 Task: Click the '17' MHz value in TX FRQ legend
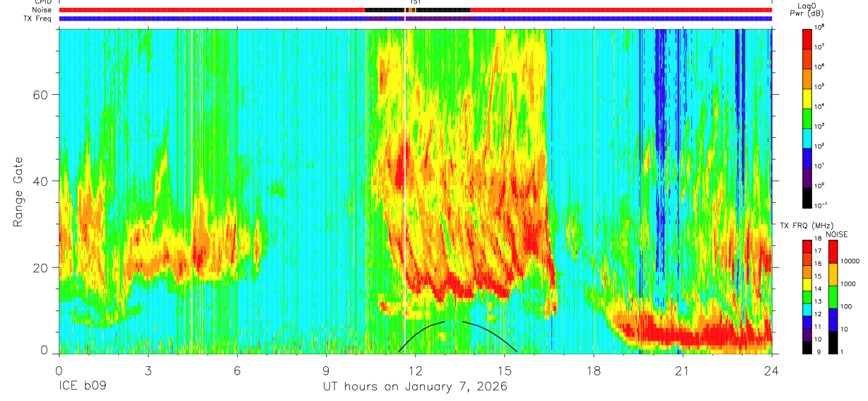pyautogui.click(x=818, y=252)
